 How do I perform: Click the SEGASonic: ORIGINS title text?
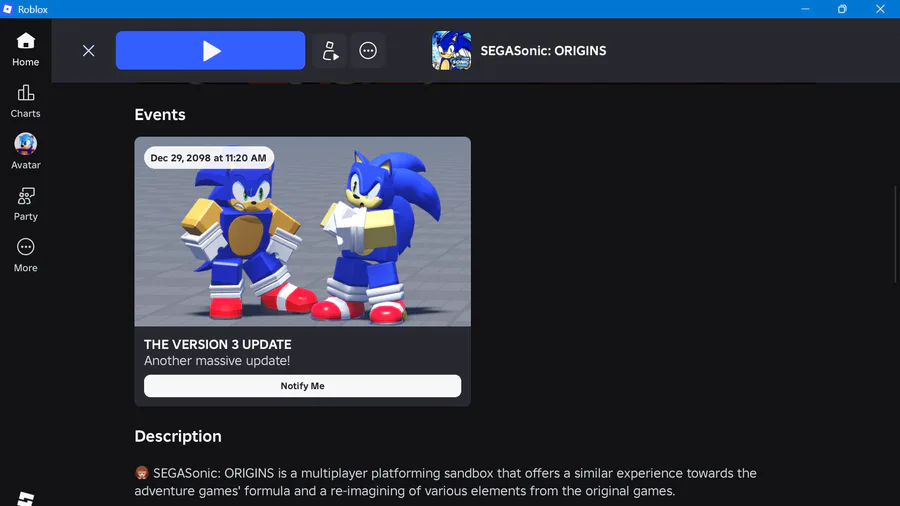pos(543,50)
